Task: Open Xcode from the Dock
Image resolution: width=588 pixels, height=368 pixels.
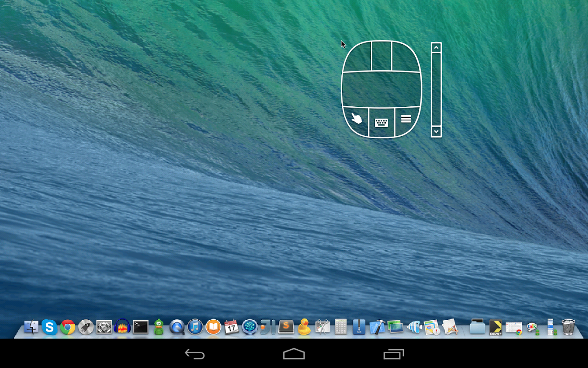Action: click(x=376, y=327)
